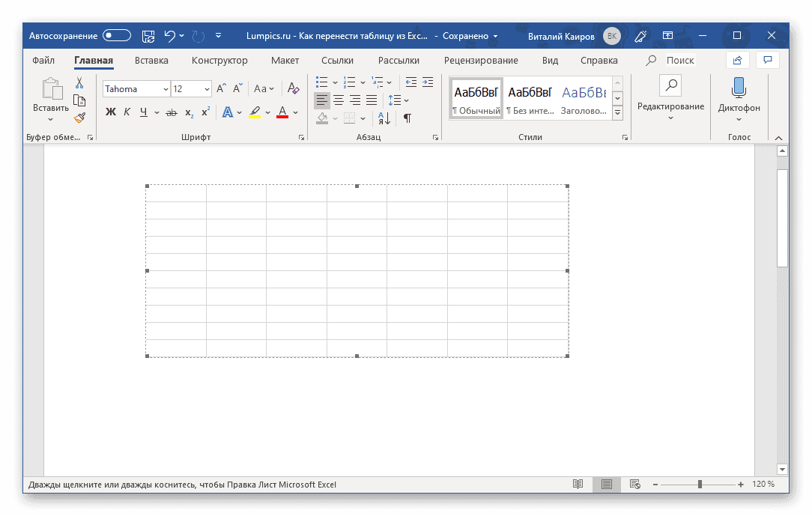Enable center text alignment
The image size is (812, 516).
(x=338, y=100)
